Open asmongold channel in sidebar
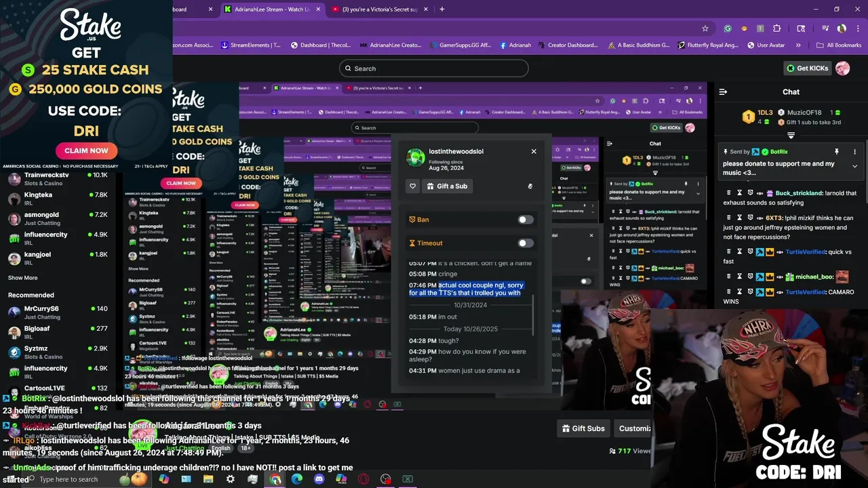Viewport: 868px width, 488px height. [58, 218]
